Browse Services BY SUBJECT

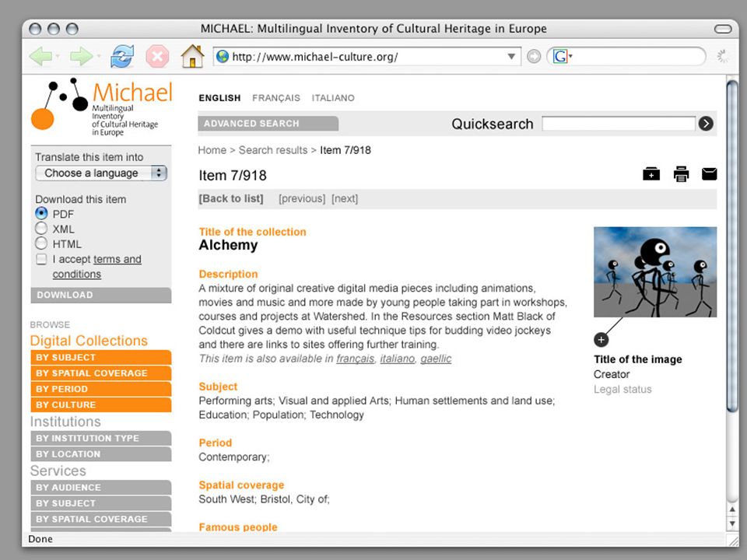tap(101, 503)
